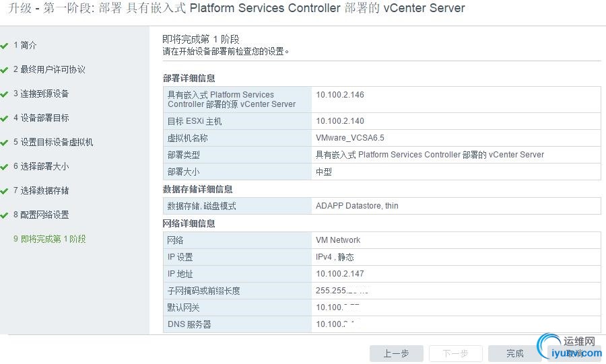Viewport: 606px width, 364px height.
Task: Click the 部署类型 label cell
Action: [x=237, y=155]
